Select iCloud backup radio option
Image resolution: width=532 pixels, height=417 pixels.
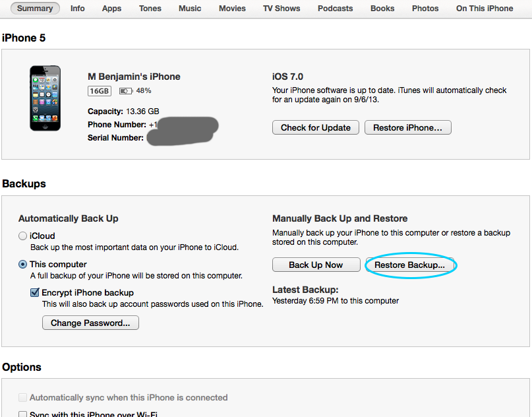22,236
